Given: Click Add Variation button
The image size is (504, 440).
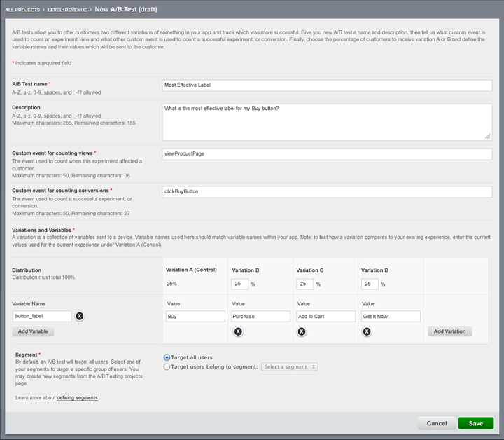Looking at the screenshot, I should [x=449, y=331].
